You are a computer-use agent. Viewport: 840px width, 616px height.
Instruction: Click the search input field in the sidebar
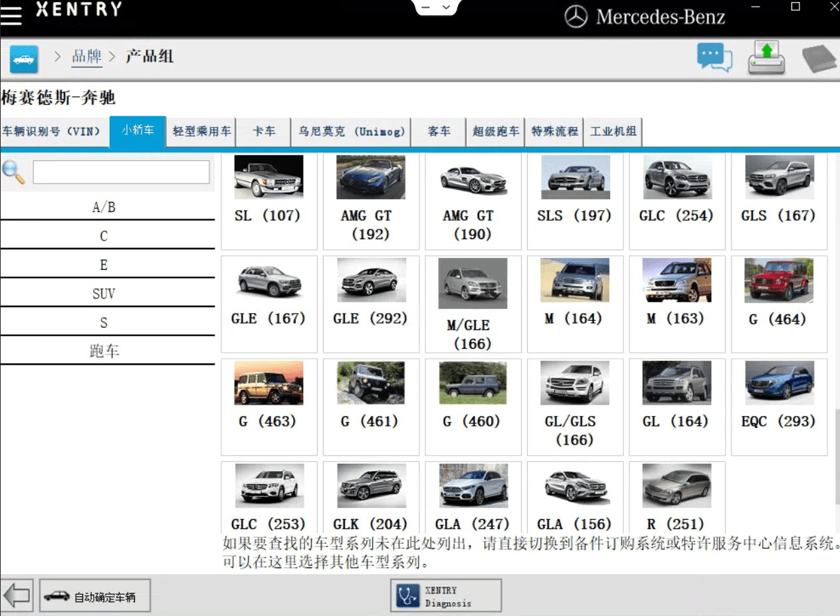pos(120,171)
